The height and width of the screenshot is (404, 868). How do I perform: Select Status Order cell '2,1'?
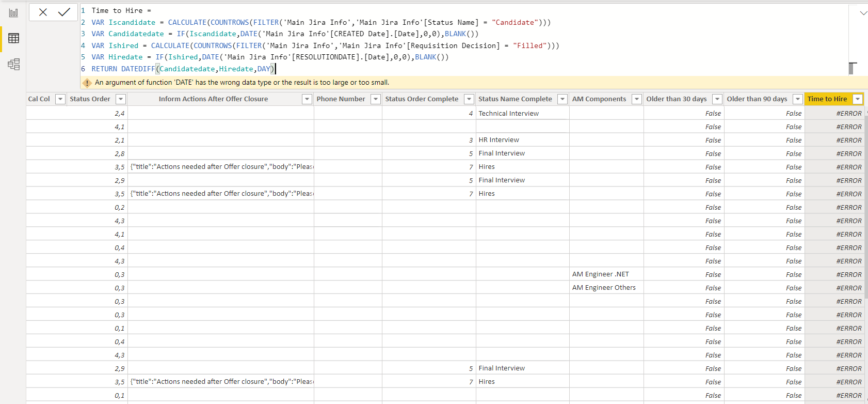click(97, 140)
